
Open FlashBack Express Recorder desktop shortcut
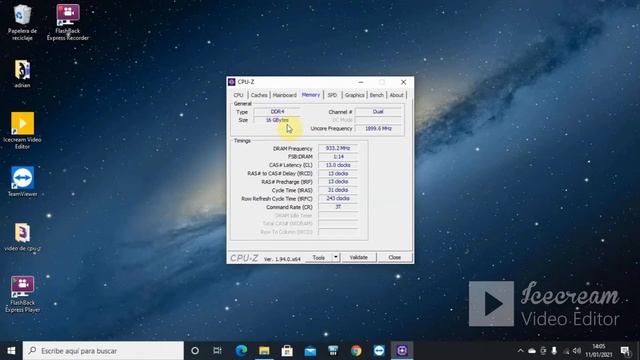[68, 22]
